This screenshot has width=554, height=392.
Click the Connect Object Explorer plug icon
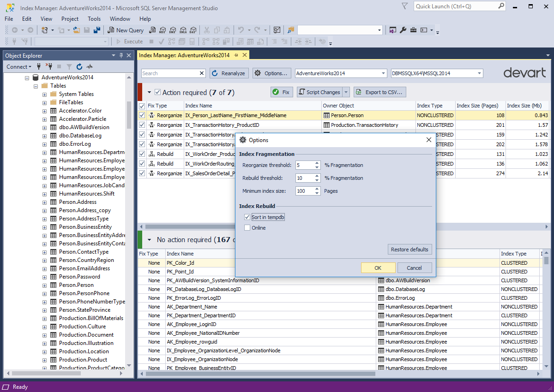39,66
